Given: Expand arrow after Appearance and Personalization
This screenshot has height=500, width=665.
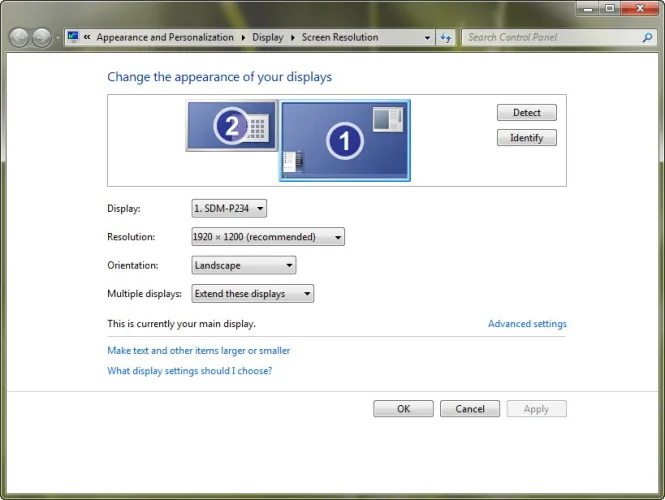Looking at the screenshot, I should pos(243,37).
